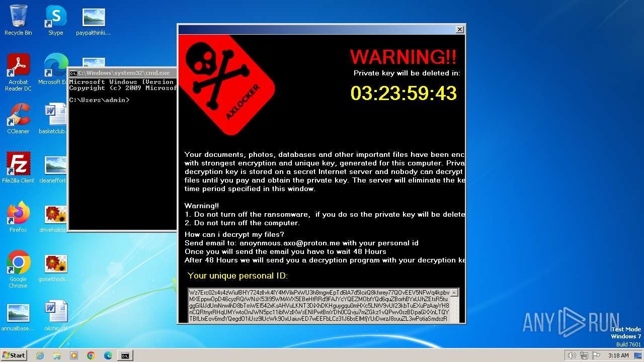Open Chrome from the taskbar
Image resolution: width=644 pixels, height=362 pixels.
pyautogui.click(x=91, y=355)
